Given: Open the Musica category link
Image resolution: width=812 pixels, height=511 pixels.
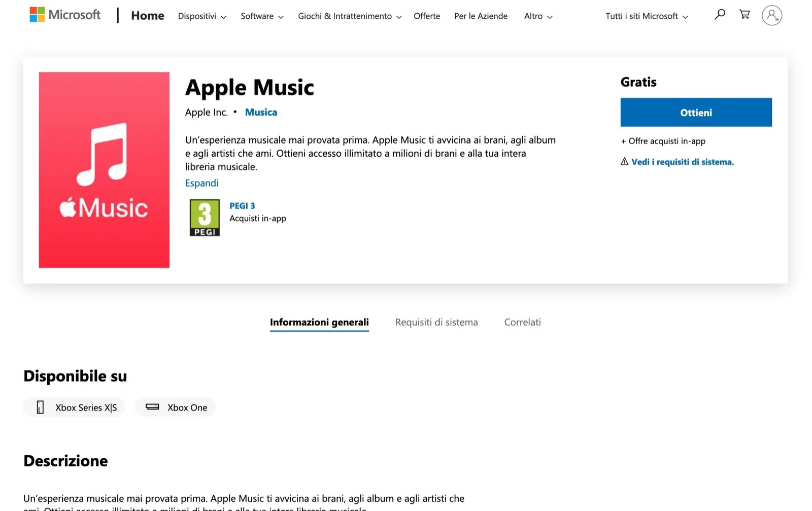Looking at the screenshot, I should (x=261, y=112).
